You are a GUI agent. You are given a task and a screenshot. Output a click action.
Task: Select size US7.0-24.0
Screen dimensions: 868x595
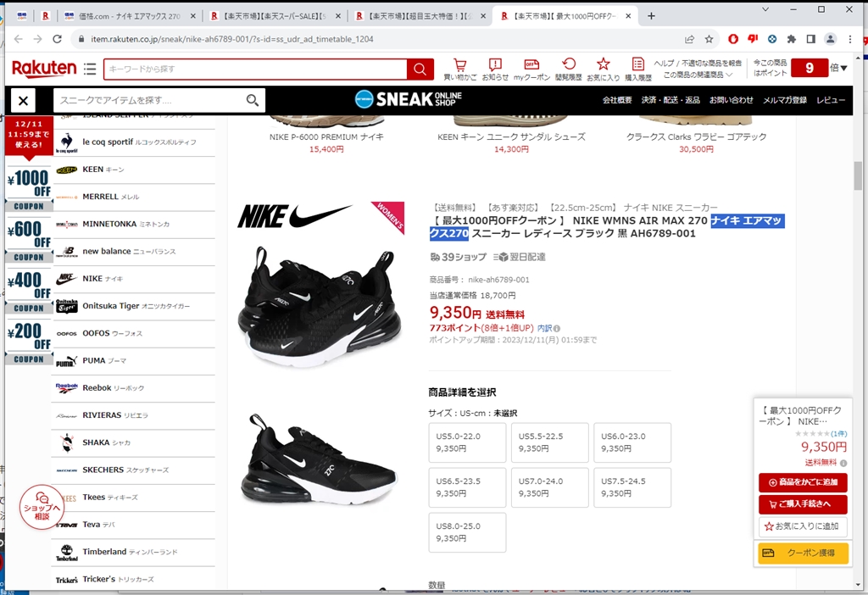549,487
